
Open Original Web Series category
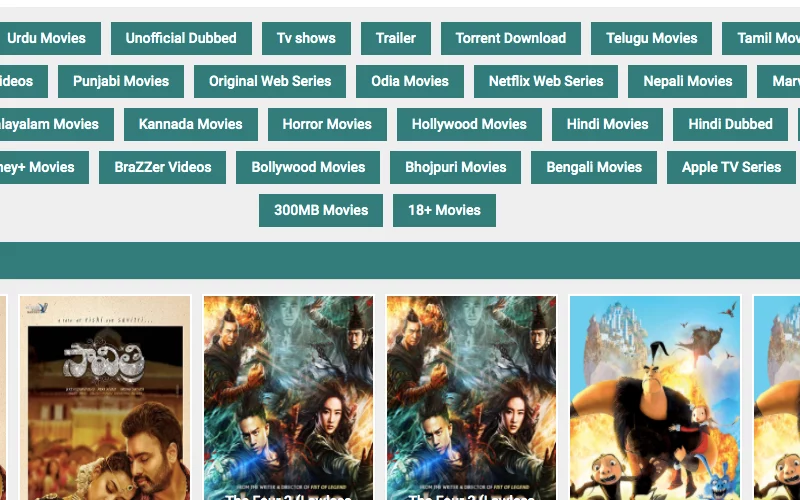pyautogui.click(x=270, y=81)
